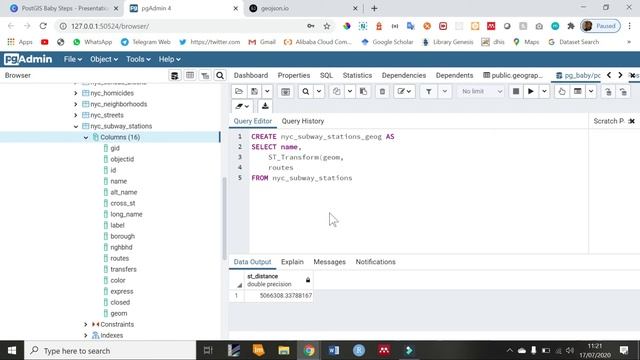
Task: Open Find options dropdown arrow
Action: click(x=319, y=91)
